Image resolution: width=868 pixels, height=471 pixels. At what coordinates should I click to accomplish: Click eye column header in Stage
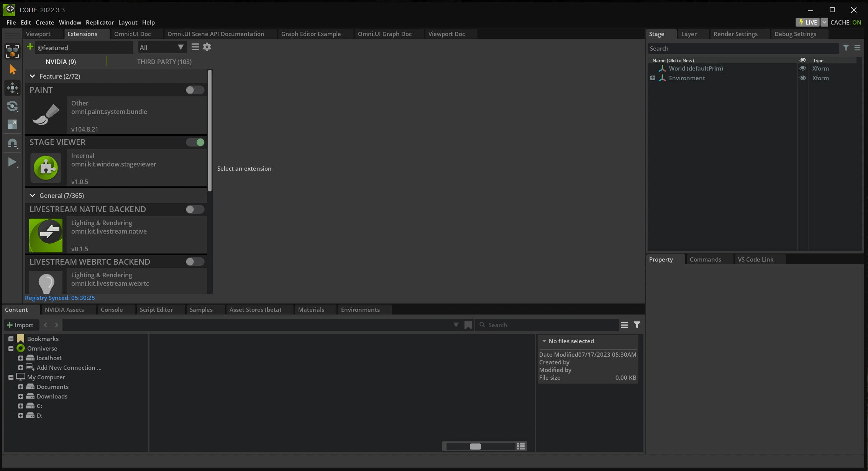point(802,60)
